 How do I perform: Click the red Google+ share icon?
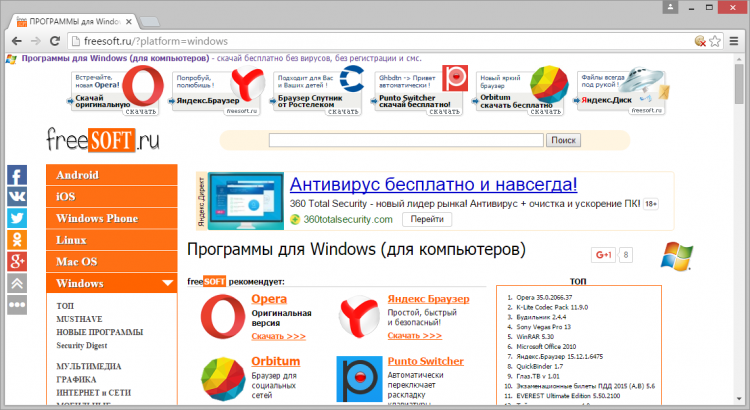(17, 261)
